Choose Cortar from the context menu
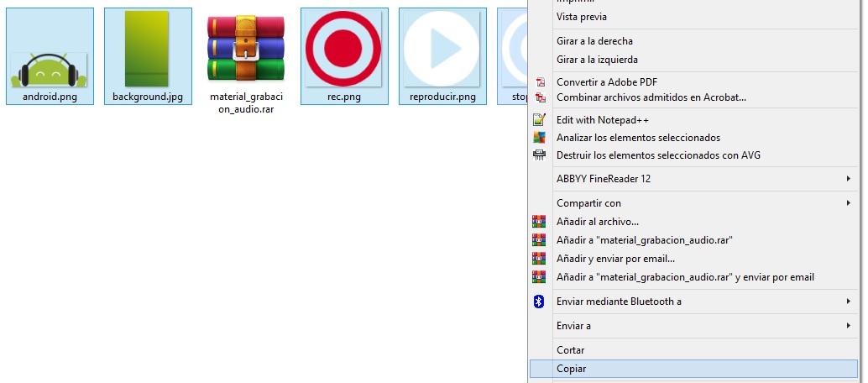 pos(571,350)
